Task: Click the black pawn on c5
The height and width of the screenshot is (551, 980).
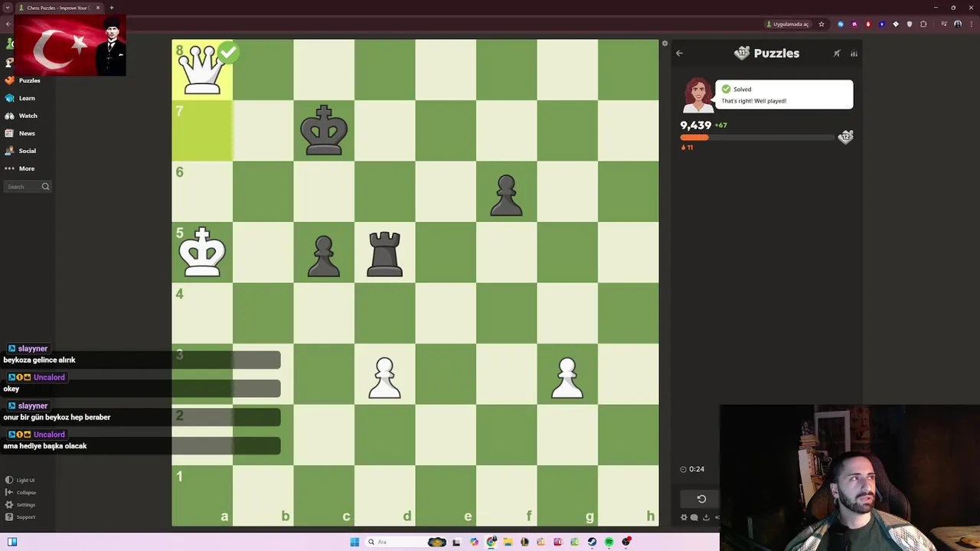Action: 324,256
